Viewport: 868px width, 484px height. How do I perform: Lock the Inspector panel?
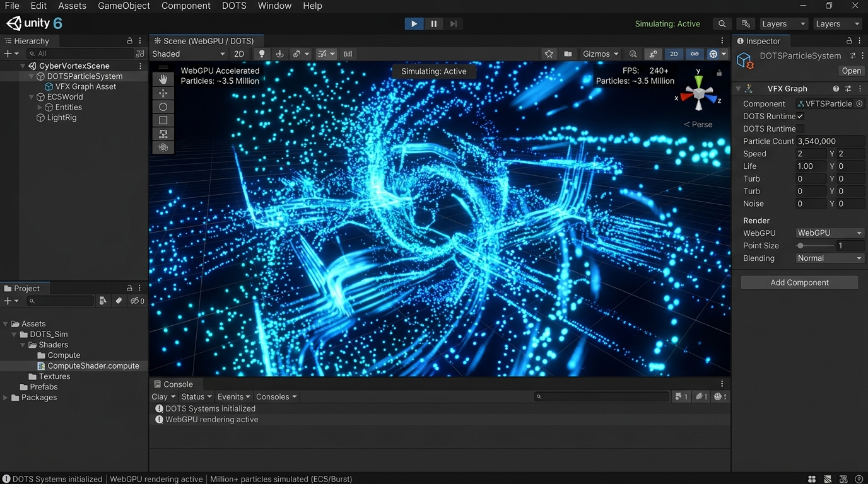[x=849, y=41]
